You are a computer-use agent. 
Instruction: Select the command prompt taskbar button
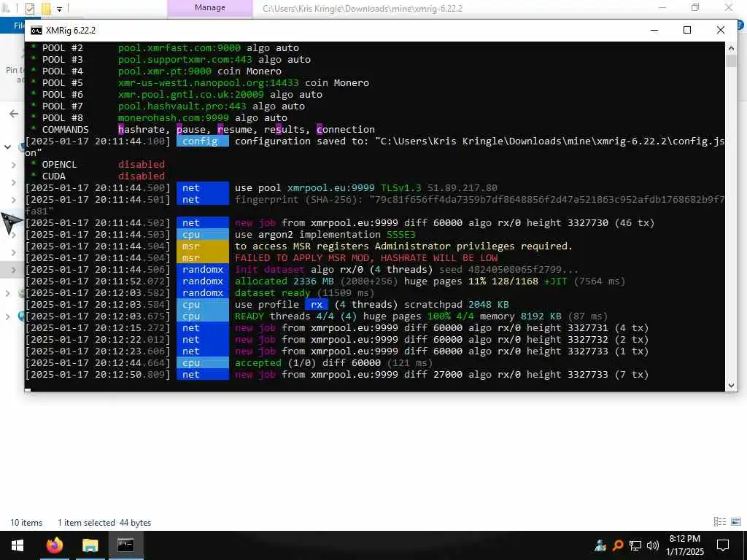(x=125, y=545)
